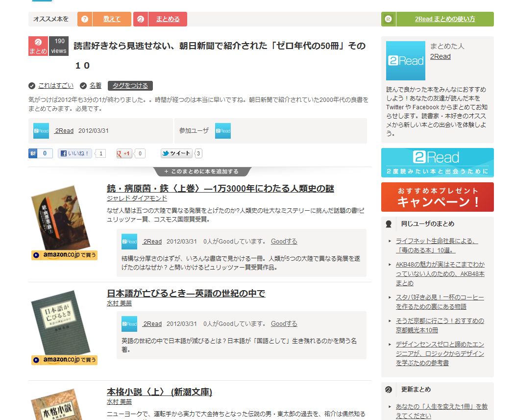Click the tweet count 3
This screenshot has width=514, height=420.
(198, 153)
